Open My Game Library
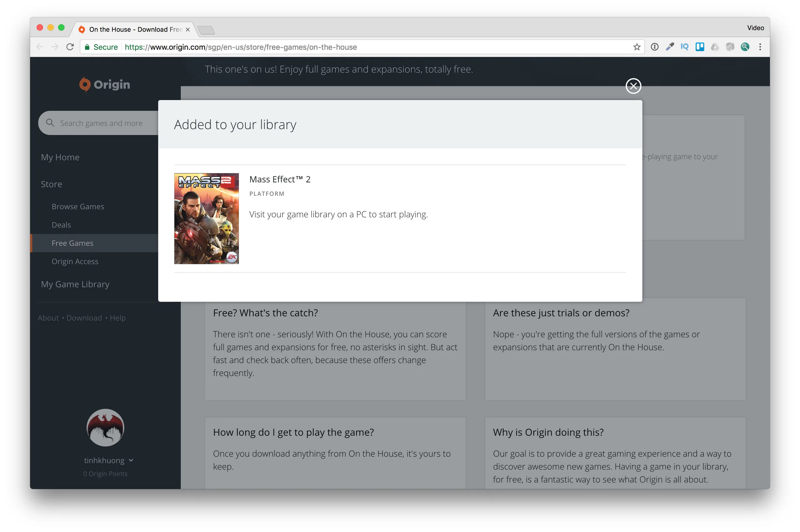The height and width of the screenshot is (532, 800). 75,284
